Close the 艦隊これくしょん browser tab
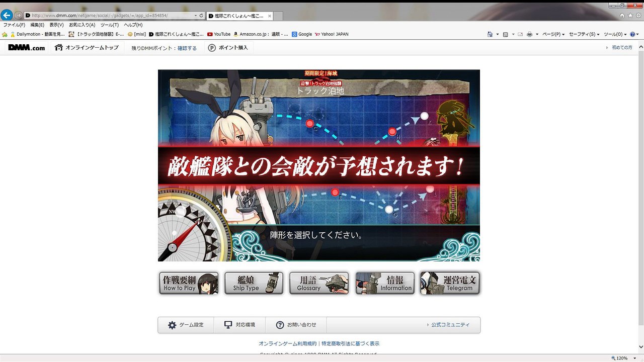 [x=270, y=16]
